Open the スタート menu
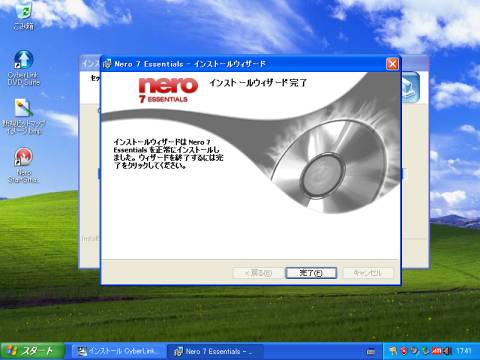 coord(32,351)
